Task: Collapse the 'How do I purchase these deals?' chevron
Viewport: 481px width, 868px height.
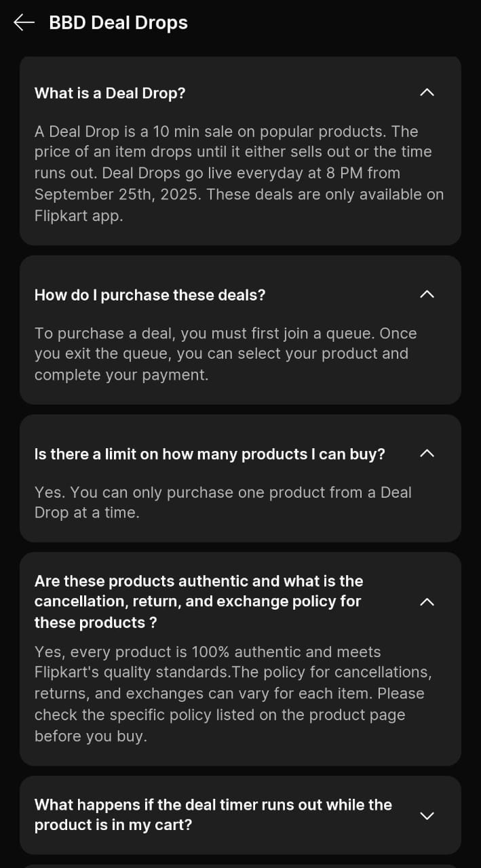Action: [x=427, y=294]
